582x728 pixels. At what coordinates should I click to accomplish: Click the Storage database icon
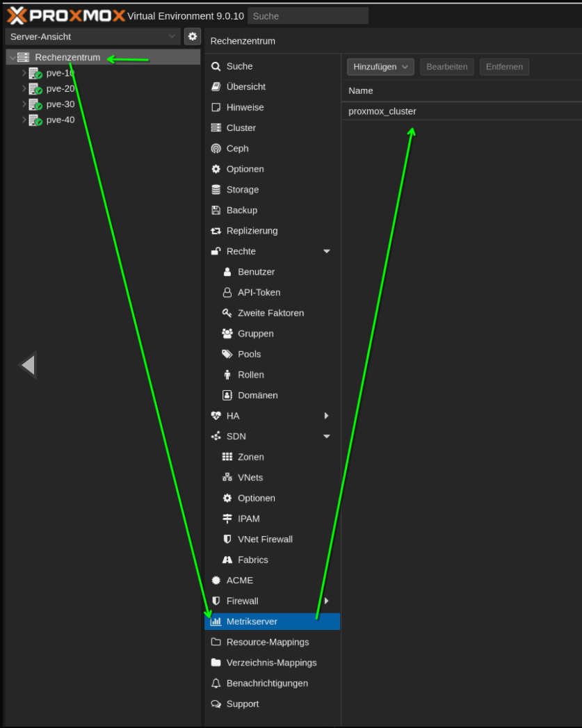coord(216,189)
